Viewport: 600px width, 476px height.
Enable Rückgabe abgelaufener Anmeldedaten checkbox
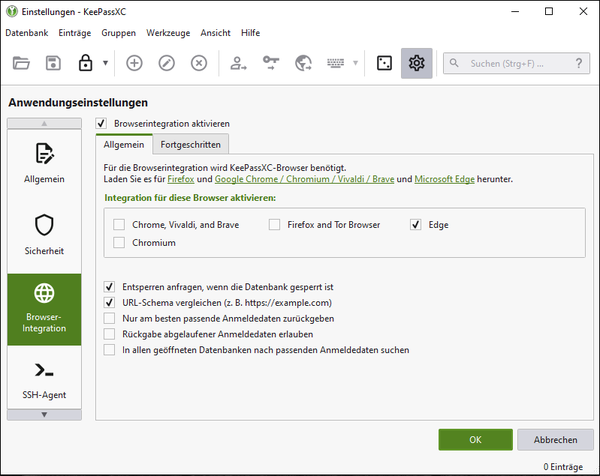[109, 334]
